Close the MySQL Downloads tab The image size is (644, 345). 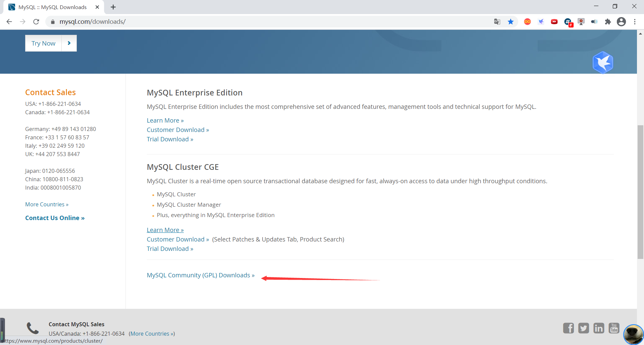coord(97,7)
